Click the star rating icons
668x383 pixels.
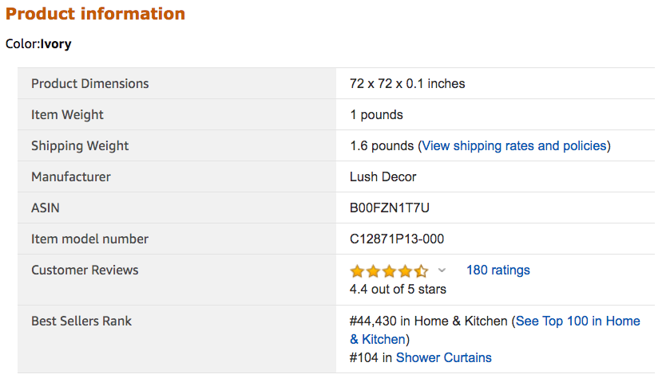pyautogui.click(x=389, y=271)
